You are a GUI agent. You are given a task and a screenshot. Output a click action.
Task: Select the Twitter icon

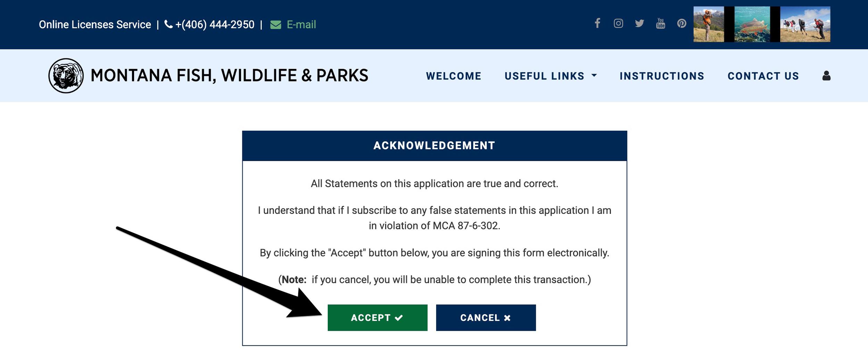click(640, 24)
